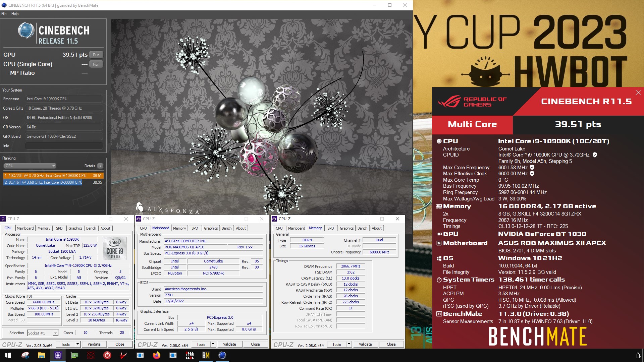Select the CPU-Z taskbar icon

point(58,355)
